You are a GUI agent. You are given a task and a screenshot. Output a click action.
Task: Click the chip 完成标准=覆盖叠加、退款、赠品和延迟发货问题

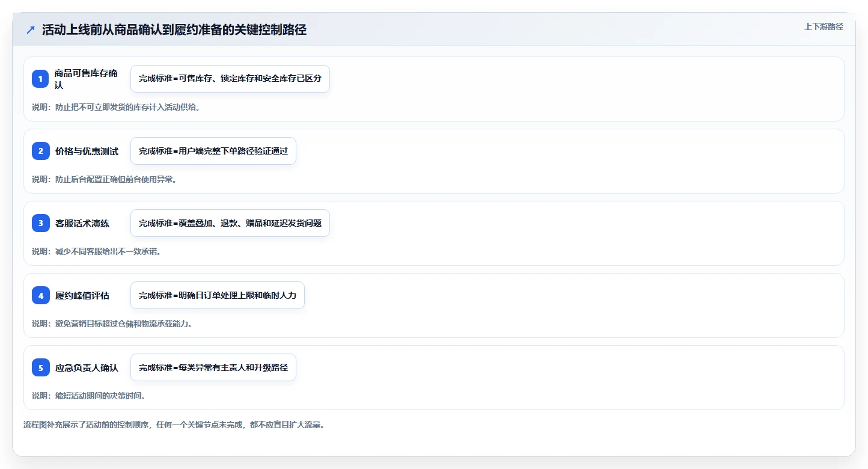pyautogui.click(x=230, y=223)
